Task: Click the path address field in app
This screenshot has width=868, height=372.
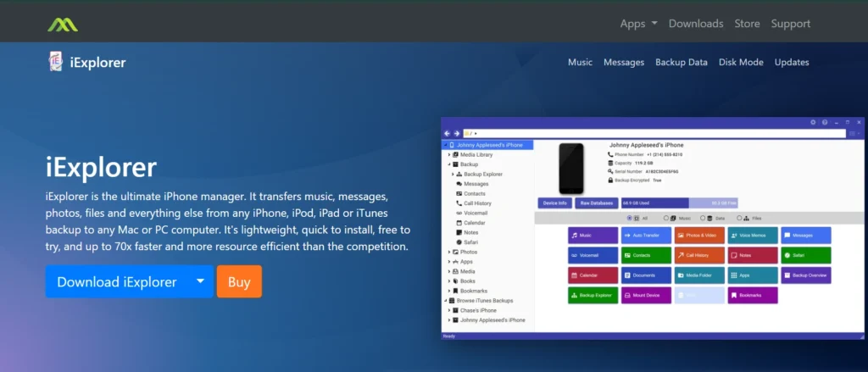Action: [x=654, y=133]
